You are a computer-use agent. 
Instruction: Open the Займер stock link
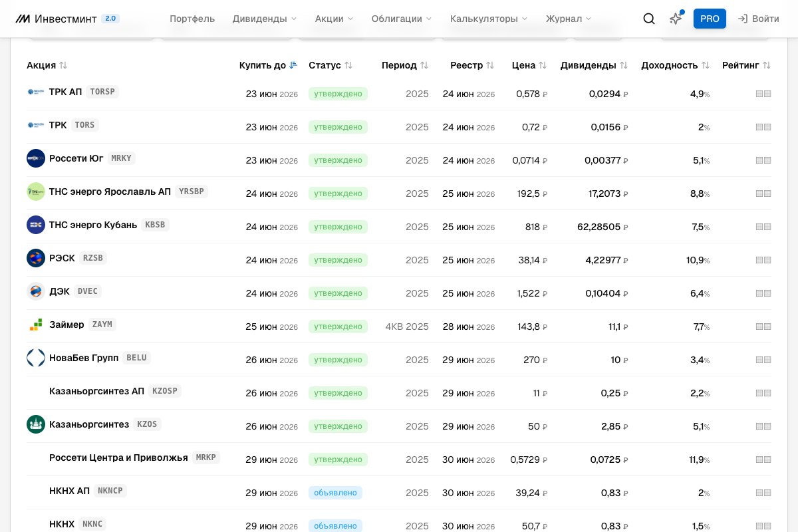click(x=66, y=325)
